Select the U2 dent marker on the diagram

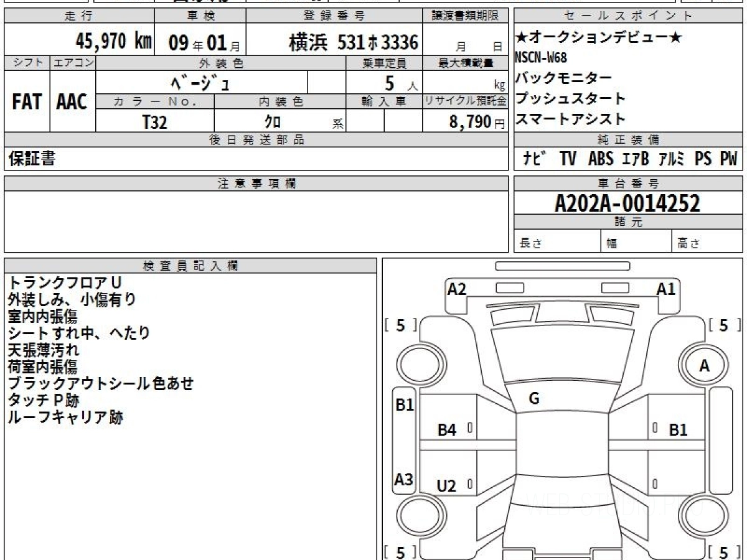(x=446, y=486)
